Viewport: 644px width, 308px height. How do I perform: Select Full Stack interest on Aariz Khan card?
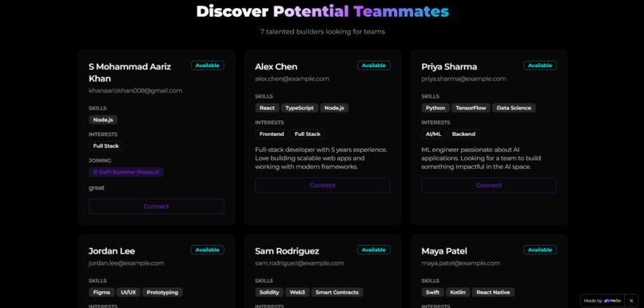[x=106, y=146]
